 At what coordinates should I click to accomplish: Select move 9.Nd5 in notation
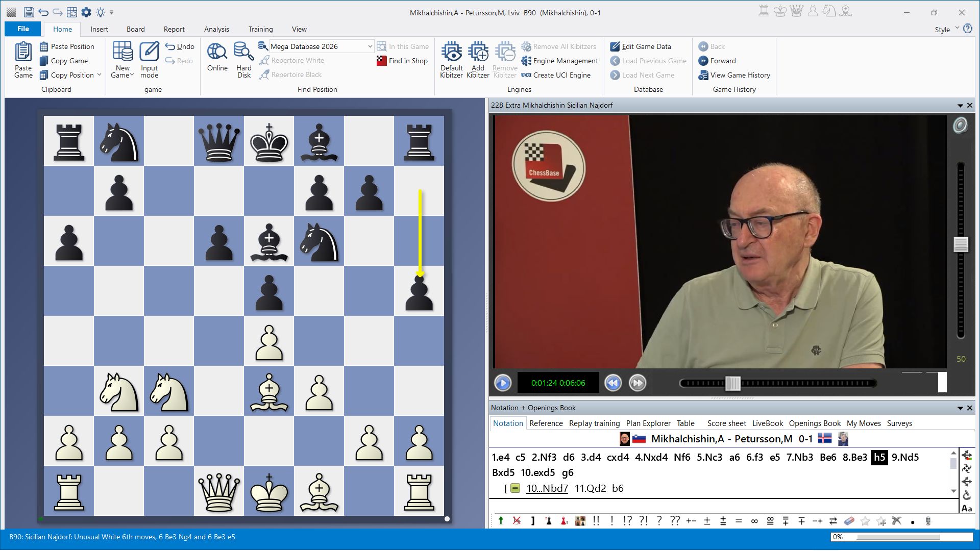905,457
